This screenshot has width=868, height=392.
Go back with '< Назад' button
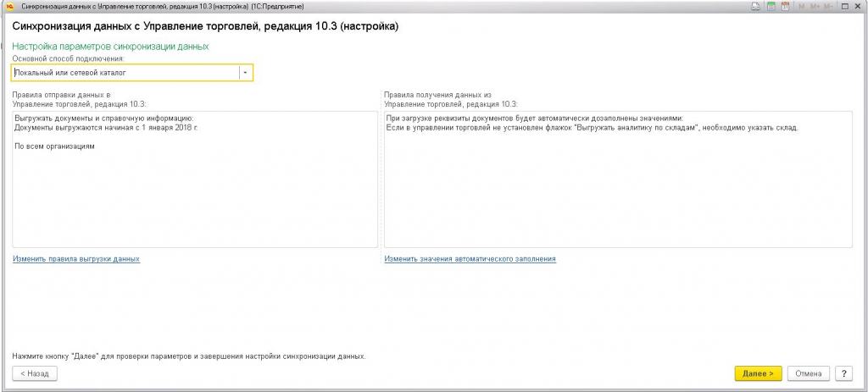(x=35, y=373)
